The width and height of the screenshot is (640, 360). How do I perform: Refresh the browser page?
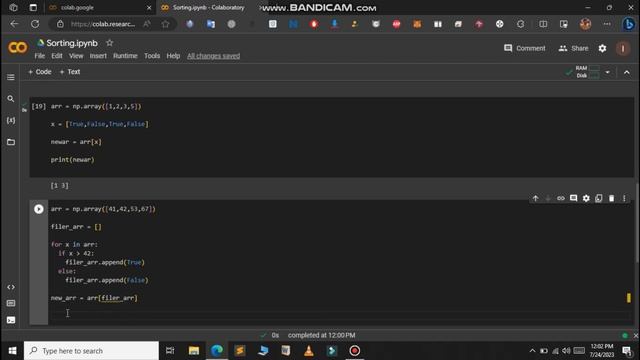(x=35, y=24)
